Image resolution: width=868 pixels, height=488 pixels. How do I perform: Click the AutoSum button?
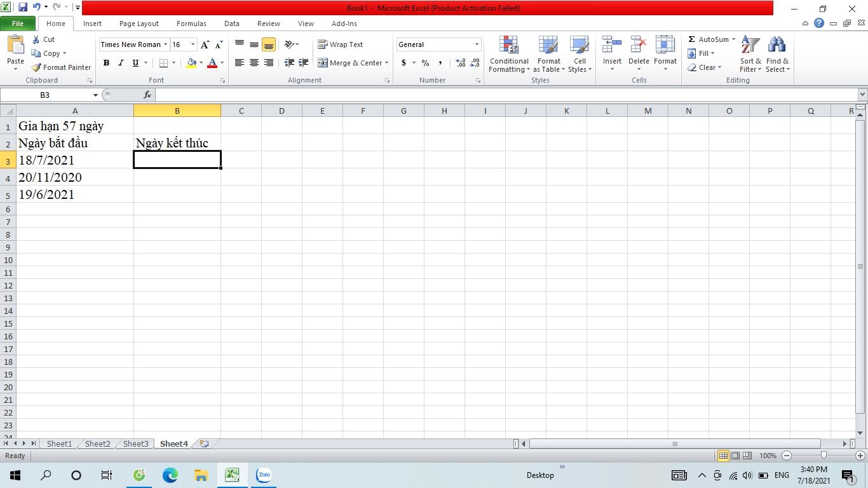(708, 39)
